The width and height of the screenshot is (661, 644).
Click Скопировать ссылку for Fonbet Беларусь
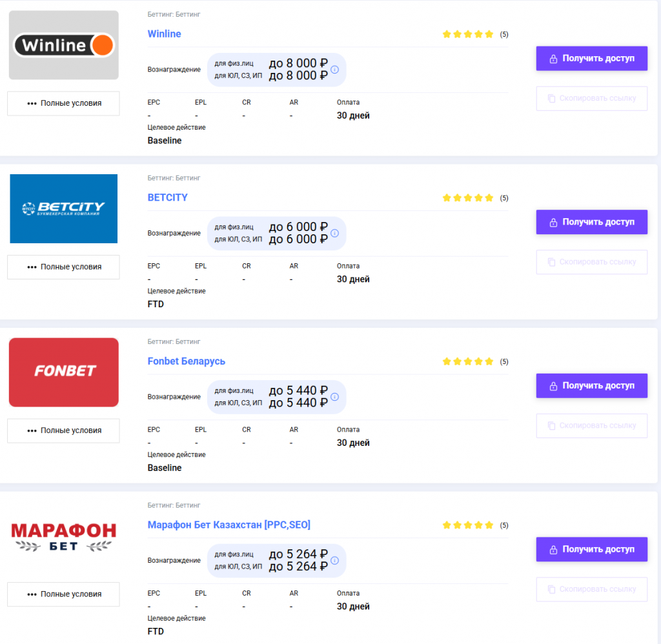pyautogui.click(x=591, y=425)
